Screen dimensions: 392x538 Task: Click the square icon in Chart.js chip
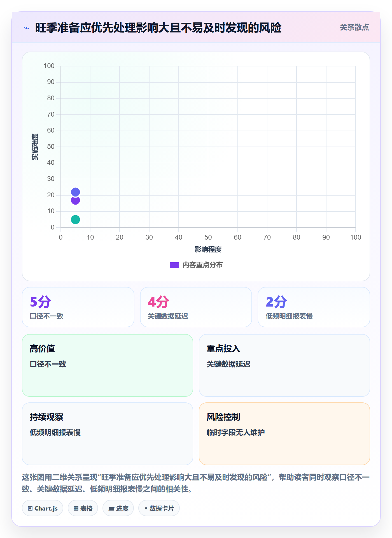coord(30,509)
